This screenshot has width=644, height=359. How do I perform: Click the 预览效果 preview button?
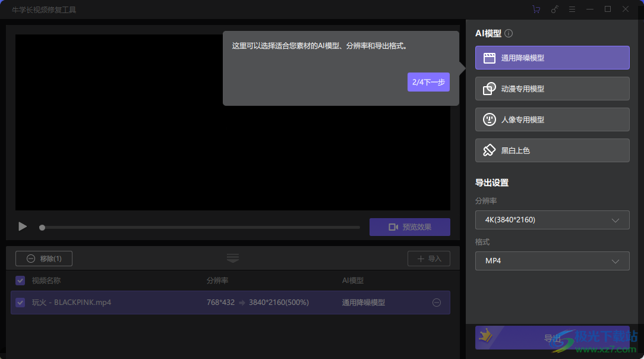(x=410, y=227)
